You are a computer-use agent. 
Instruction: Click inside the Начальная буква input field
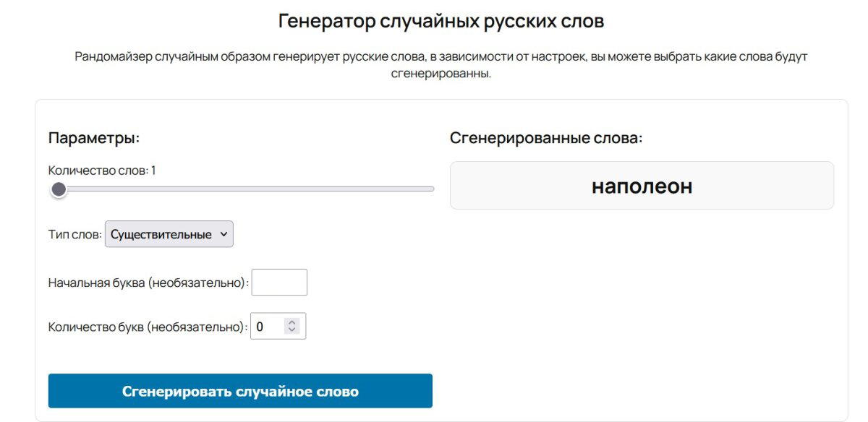point(278,282)
